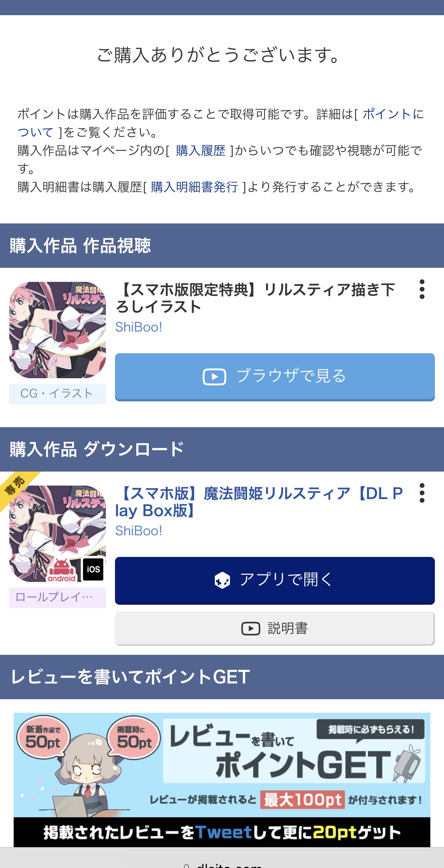The height and width of the screenshot is (868, 444).
Task: Open the 購入履歴 link
Action: [x=201, y=151]
